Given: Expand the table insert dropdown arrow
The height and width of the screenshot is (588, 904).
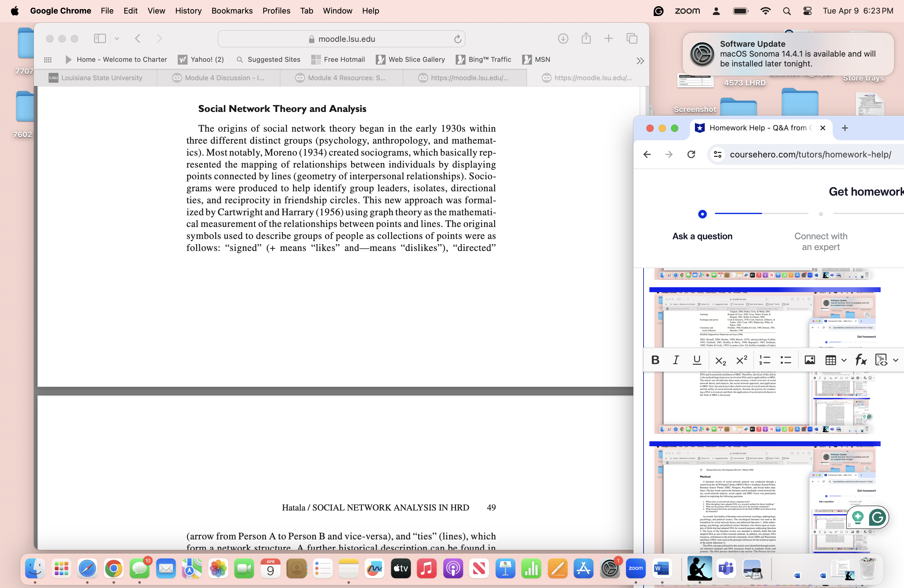Looking at the screenshot, I should click(x=844, y=360).
